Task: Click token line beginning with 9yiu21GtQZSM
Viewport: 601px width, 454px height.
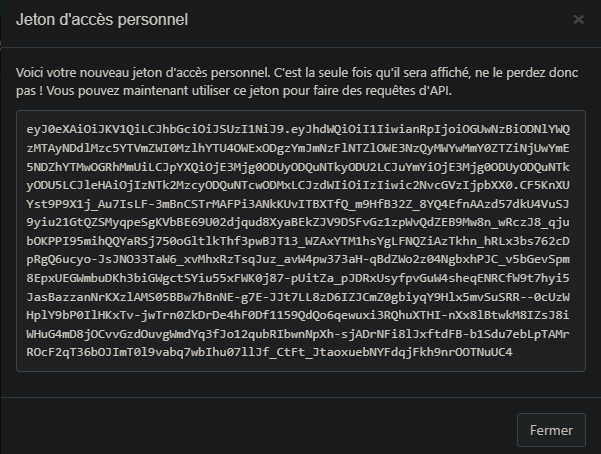Action: pos(298,222)
